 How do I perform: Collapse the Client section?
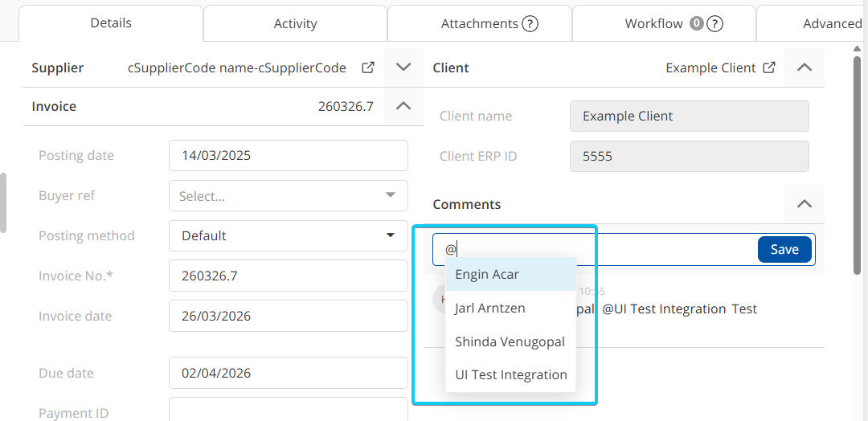point(804,67)
